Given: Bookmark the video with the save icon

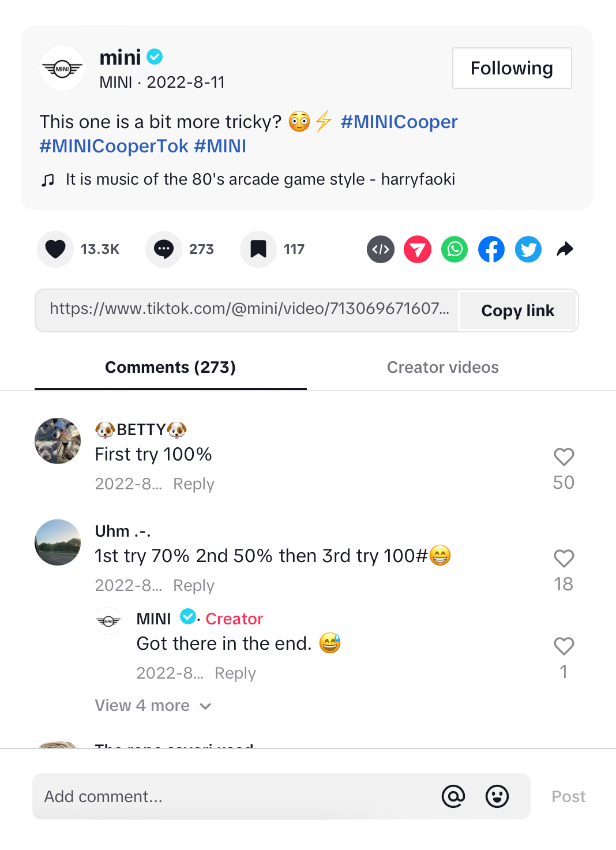Looking at the screenshot, I should (x=258, y=249).
